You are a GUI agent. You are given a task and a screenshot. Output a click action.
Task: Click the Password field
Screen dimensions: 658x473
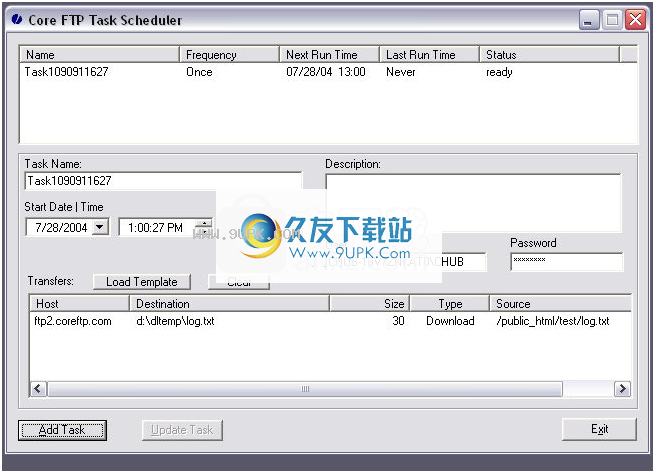click(567, 262)
